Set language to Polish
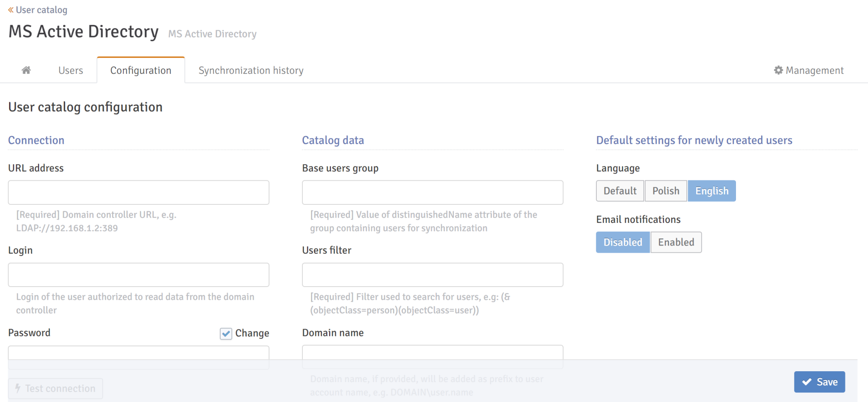Viewport: 868px width, 402px height. (x=666, y=191)
